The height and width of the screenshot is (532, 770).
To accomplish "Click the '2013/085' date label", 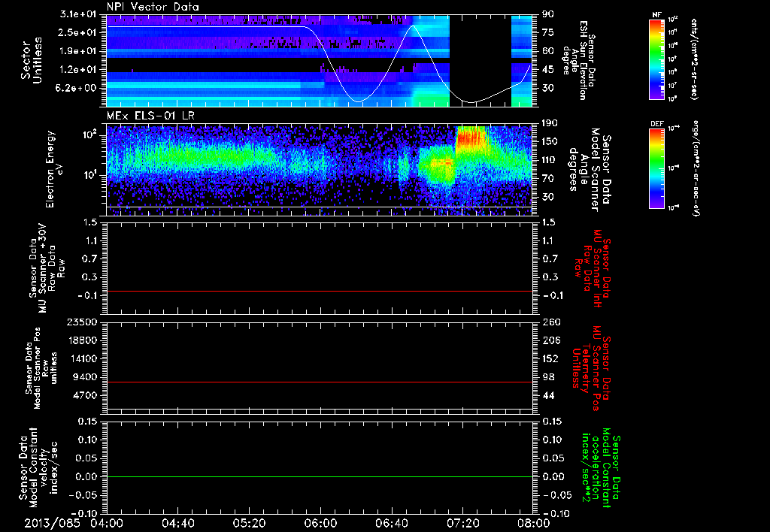I will 52,523.
